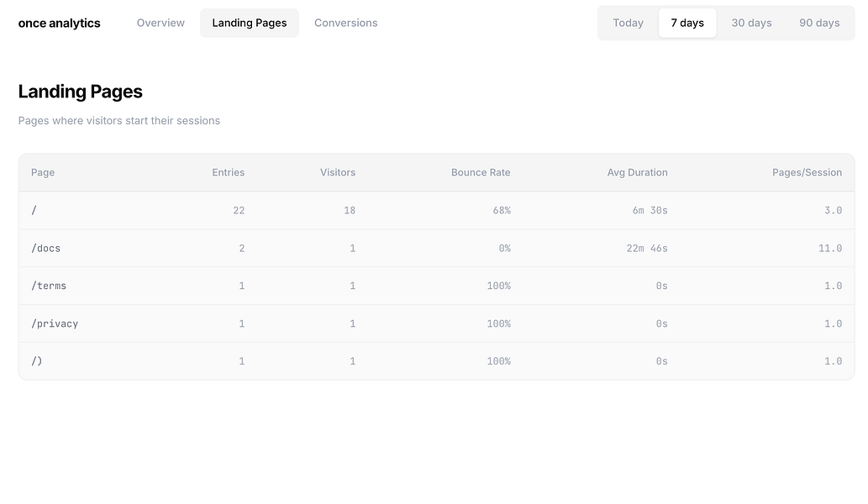Image resolution: width=868 pixels, height=504 pixels.
Task: Select the 7 days range
Action: 687,23
